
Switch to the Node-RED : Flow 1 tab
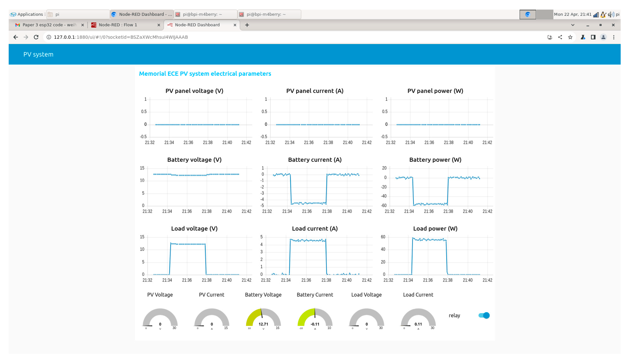pyautogui.click(x=118, y=25)
